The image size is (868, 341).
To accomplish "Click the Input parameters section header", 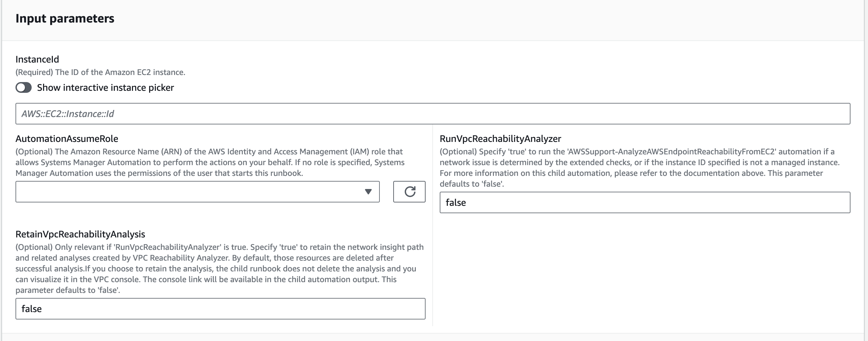I will click(x=65, y=18).
